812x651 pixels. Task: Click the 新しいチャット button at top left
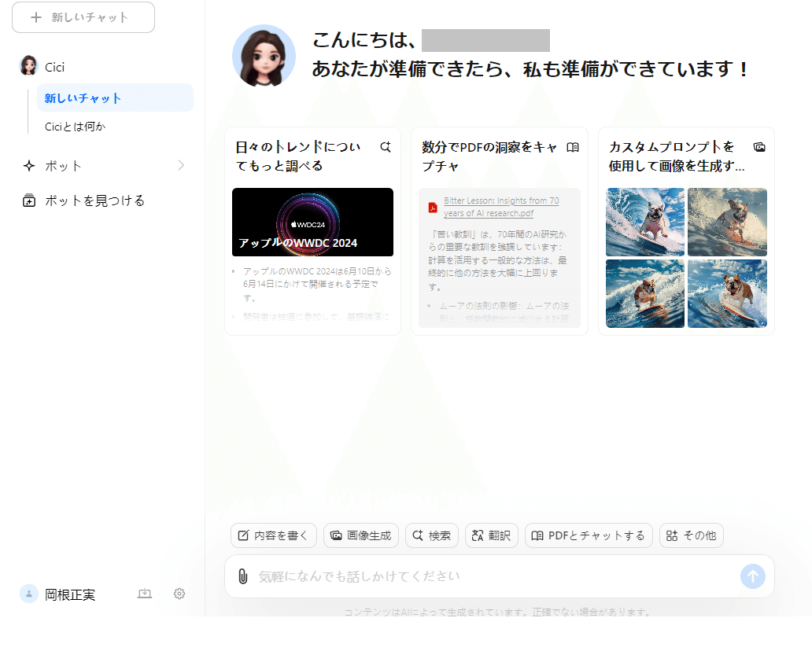83,17
